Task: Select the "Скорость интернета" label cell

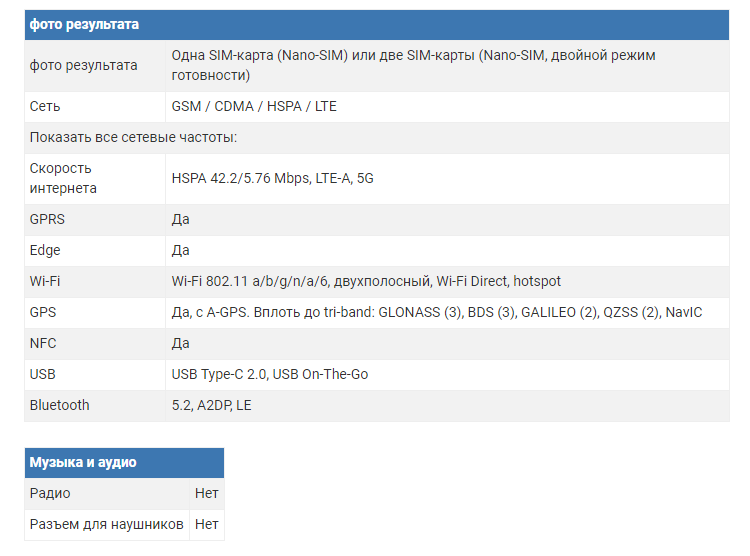Action: pos(63,178)
